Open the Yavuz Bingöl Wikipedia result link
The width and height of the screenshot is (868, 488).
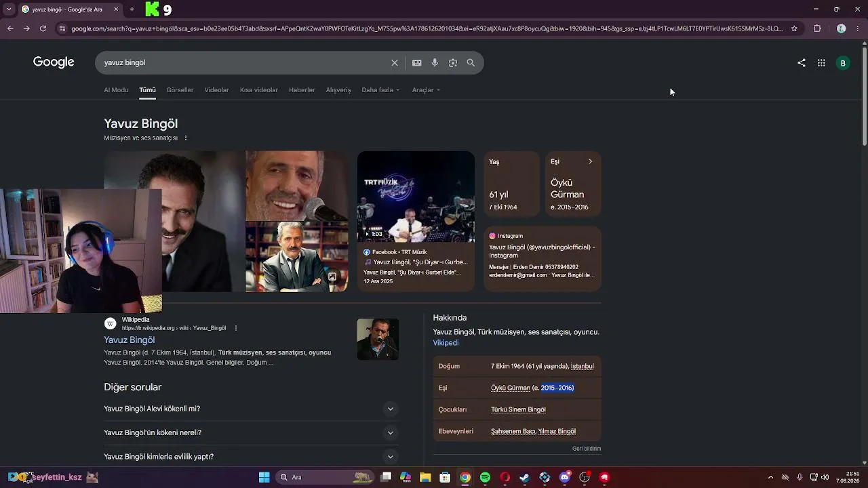(129, 340)
